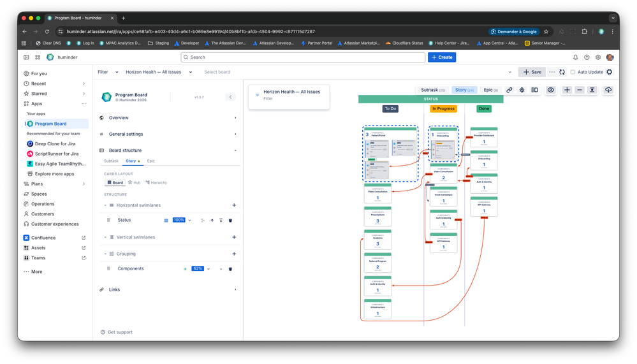Open the Select board combo box
This screenshot has height=364, width=637.
coord(358,72)
